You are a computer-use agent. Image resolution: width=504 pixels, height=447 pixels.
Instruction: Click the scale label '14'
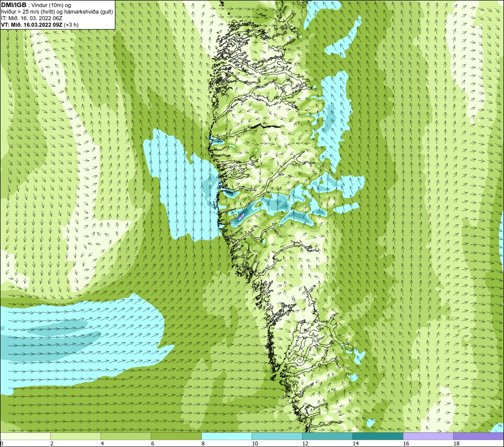(355, 443)
